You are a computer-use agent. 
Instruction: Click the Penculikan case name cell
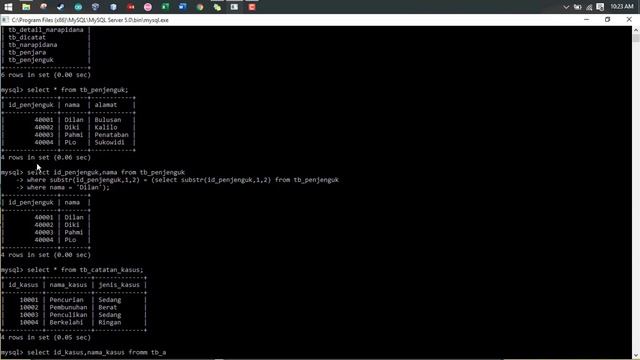[68, 315]
